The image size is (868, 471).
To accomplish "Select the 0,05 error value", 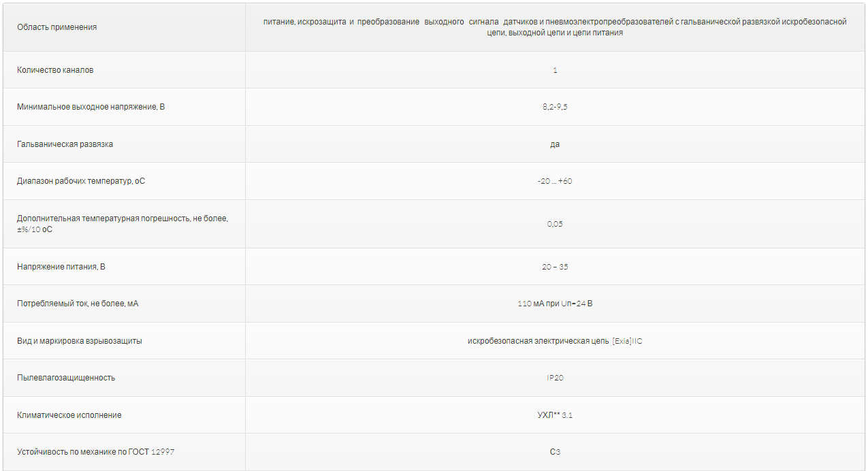I will pyautogui.click(x=555, y=224).
